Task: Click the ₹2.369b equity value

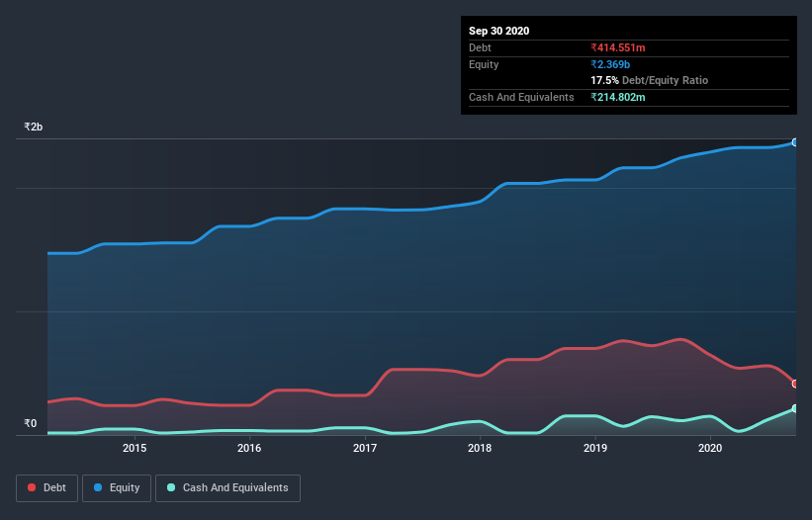Action: coord(610,64)
